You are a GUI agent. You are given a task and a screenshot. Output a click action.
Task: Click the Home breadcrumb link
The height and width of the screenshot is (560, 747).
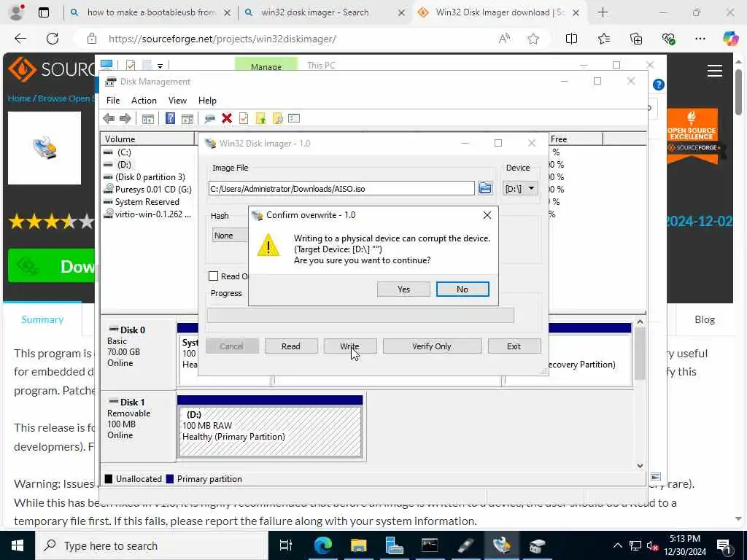pos(19,98)
